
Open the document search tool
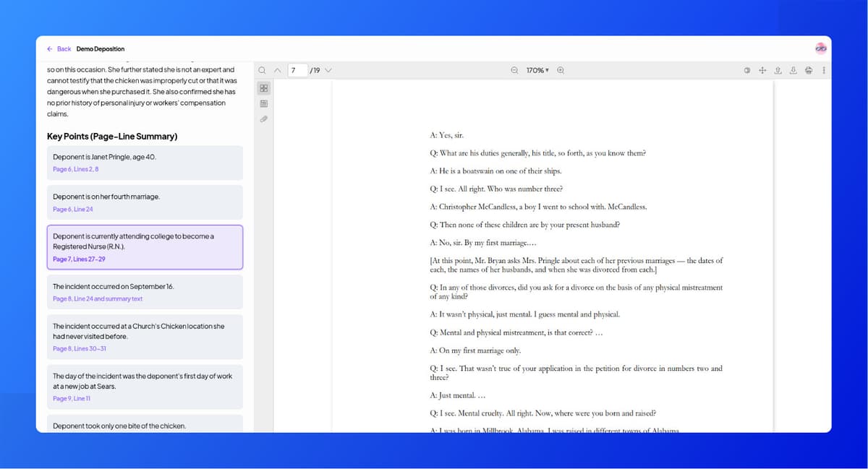pyautogui.click(x=262, y=70)
